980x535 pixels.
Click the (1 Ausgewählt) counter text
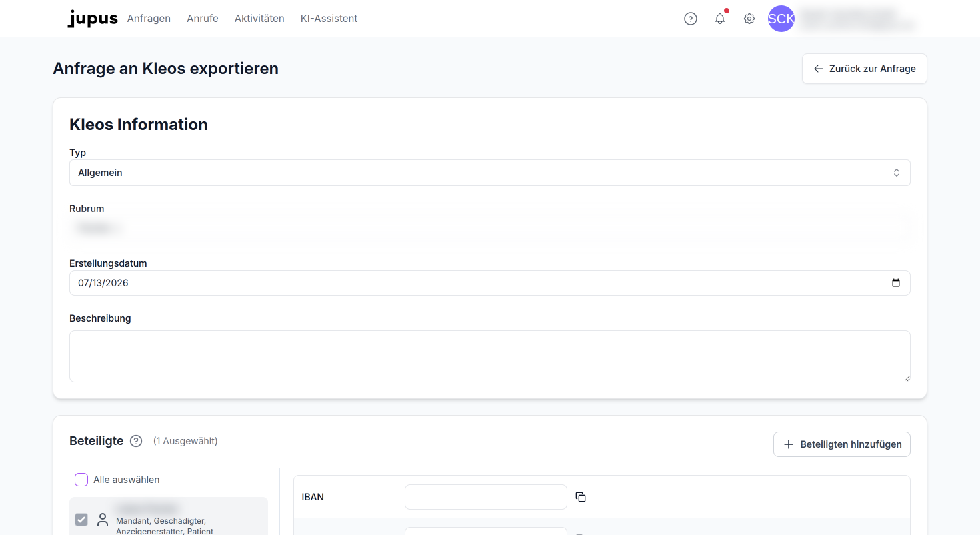(x=185, y=441)
